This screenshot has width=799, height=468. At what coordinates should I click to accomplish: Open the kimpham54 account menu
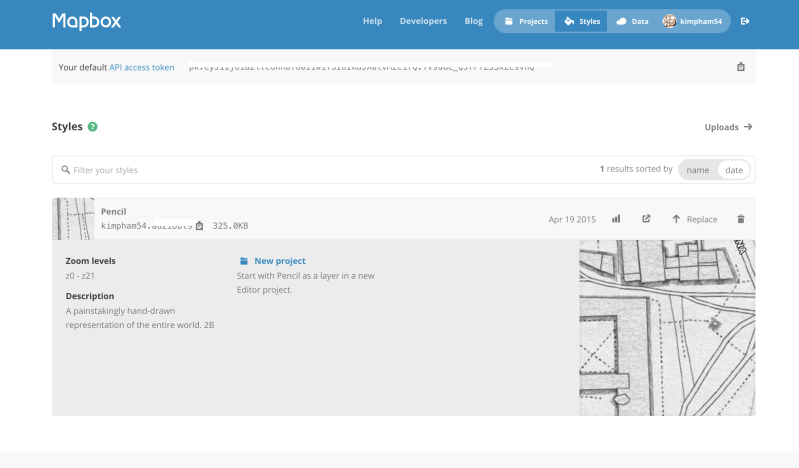[x=693, y=21]
